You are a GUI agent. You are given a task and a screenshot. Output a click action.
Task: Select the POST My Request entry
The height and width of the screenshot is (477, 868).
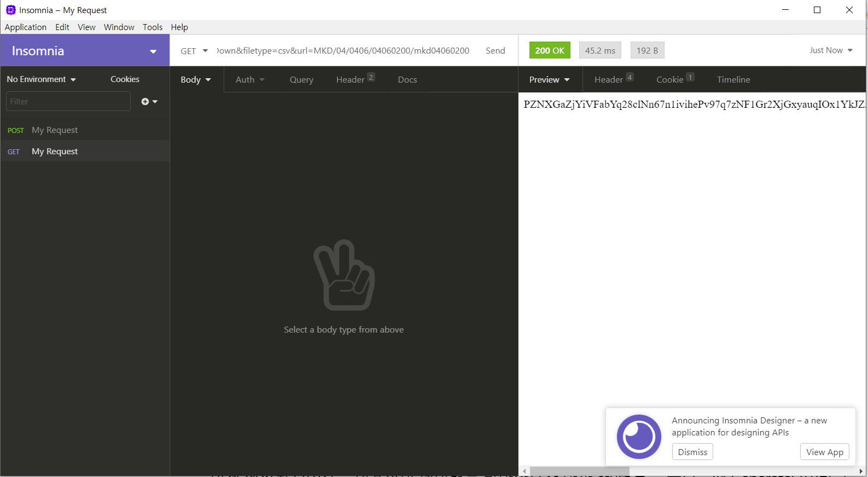[x=85, y=130]
